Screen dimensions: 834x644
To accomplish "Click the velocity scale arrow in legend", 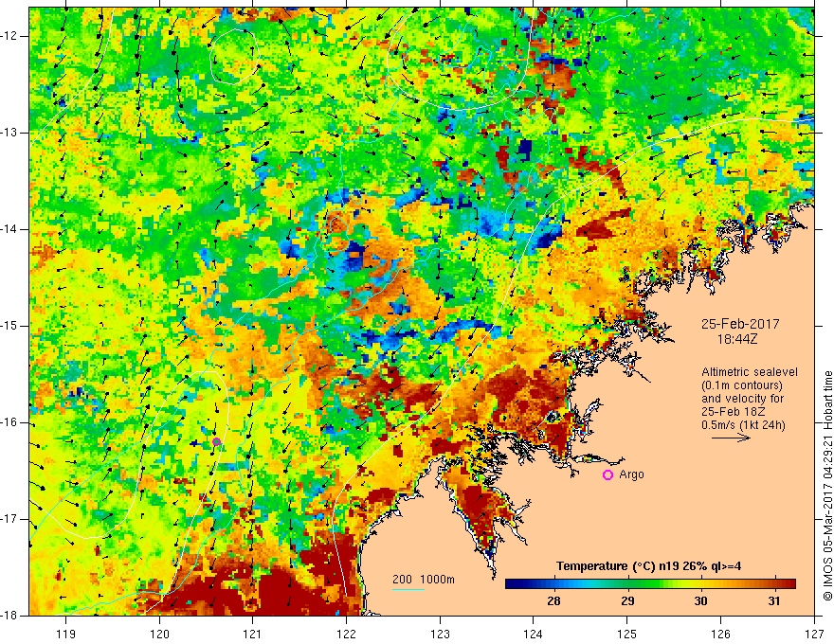I will click(731, 438).
